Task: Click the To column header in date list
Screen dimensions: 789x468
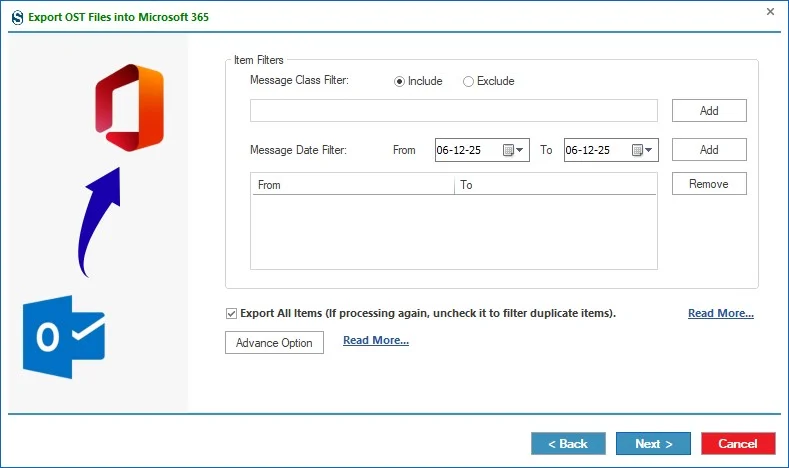Action: click(556, 185)
